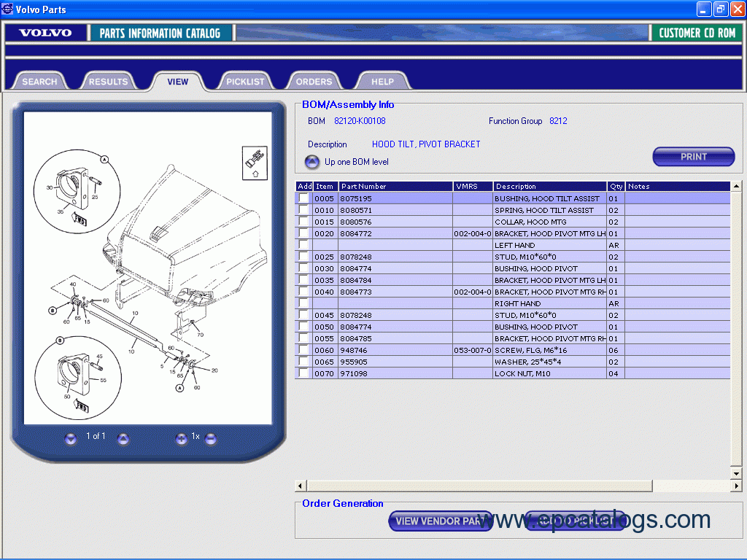Go to next diagram page arrow
This screenshot has height=560, width=747.
click(123, 438)
